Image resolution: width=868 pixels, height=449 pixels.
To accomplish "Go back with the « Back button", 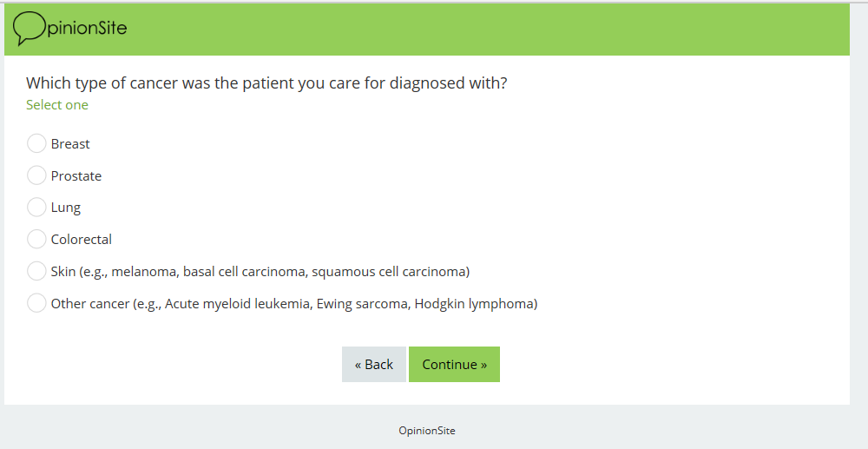I will tap(374, 365).
